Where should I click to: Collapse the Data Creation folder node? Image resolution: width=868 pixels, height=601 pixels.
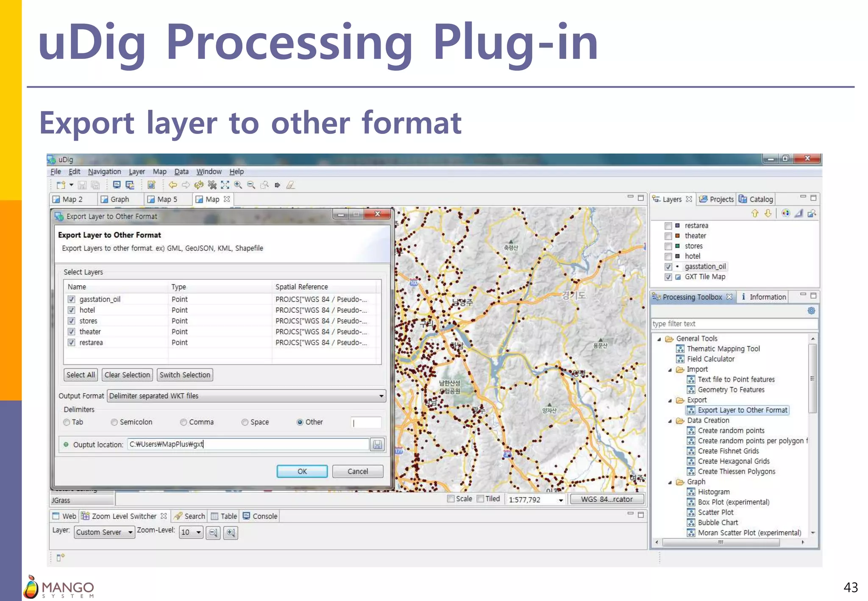[670, 421]
